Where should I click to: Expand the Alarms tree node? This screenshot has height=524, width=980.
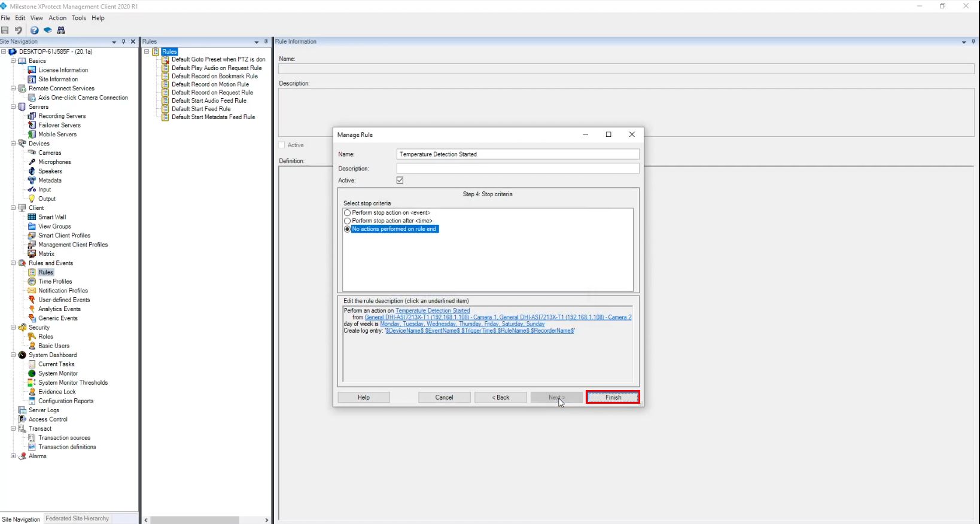tap(13, 456)
